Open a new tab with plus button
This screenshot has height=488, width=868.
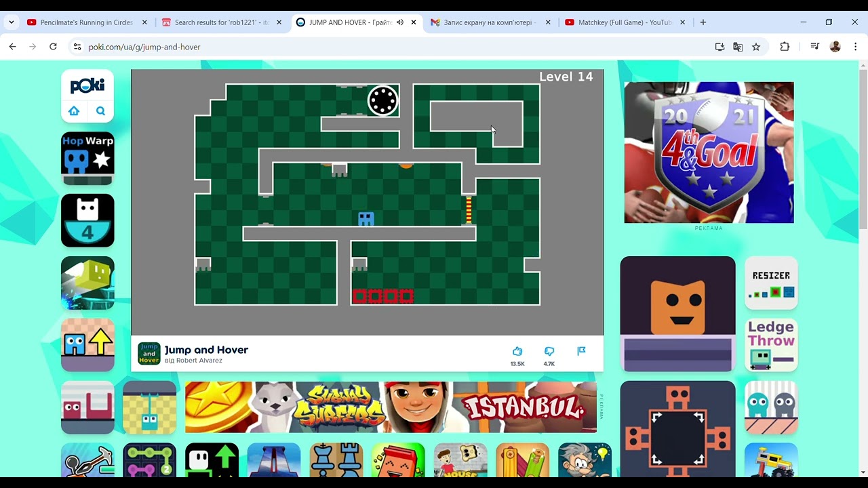tap(703, 22)
